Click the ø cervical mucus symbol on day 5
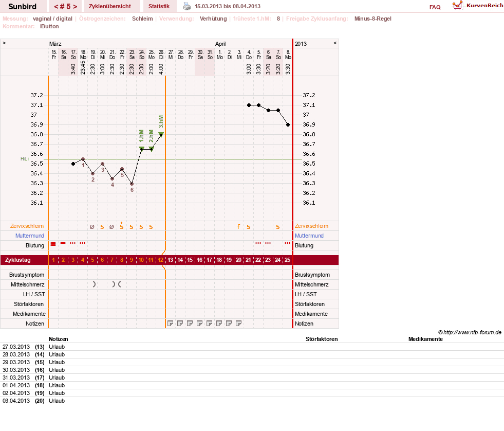This screenshot has width=504, height=431. pyautogui.click(x=92, y=227)
